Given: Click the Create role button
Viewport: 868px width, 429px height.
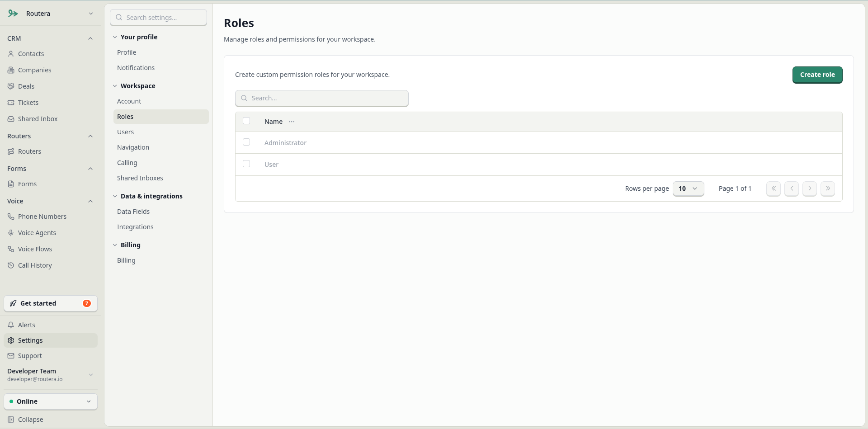Looking at the screenshot, I should 817,75.
